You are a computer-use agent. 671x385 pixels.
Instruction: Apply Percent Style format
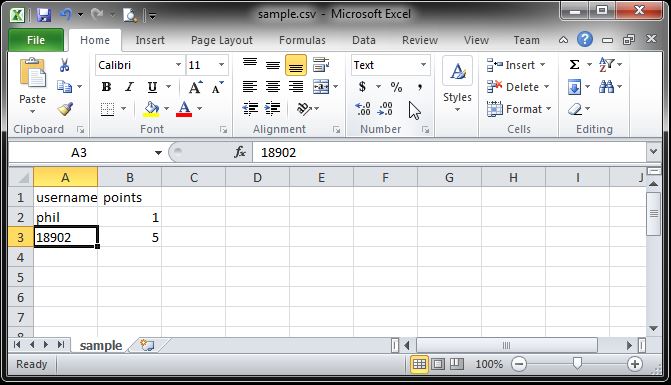pos(396,87)
